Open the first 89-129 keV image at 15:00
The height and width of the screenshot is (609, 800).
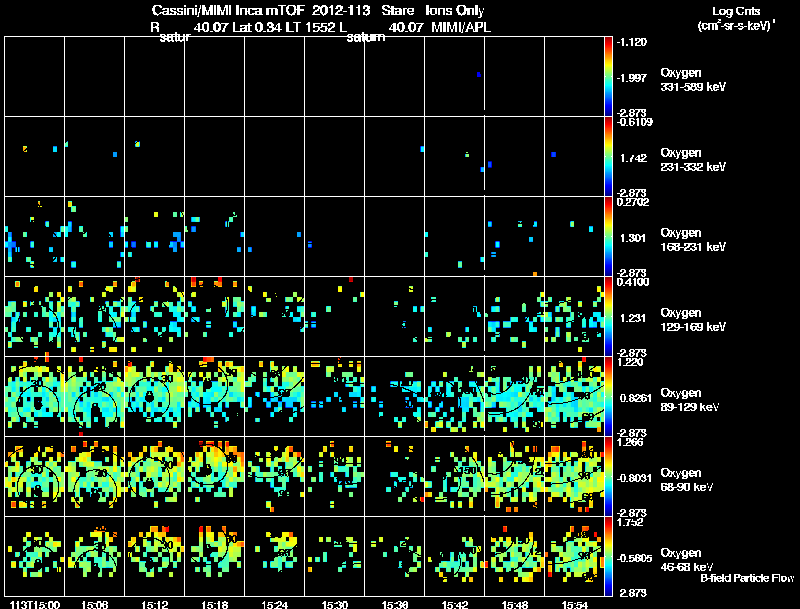click(x=35, y=396)
